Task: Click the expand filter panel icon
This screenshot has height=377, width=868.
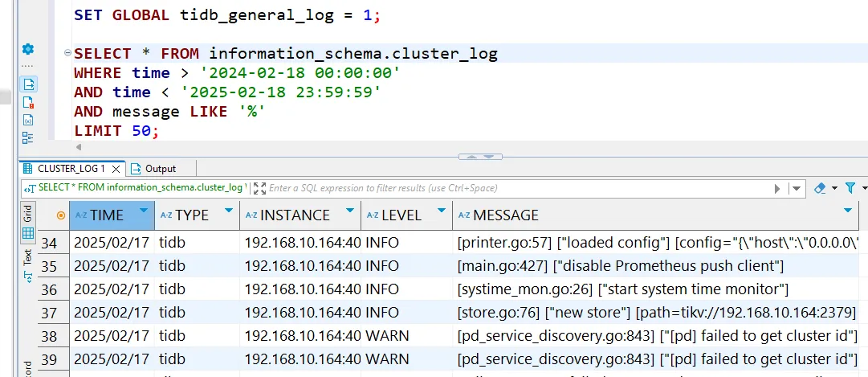Action: (x=259, y=188)
